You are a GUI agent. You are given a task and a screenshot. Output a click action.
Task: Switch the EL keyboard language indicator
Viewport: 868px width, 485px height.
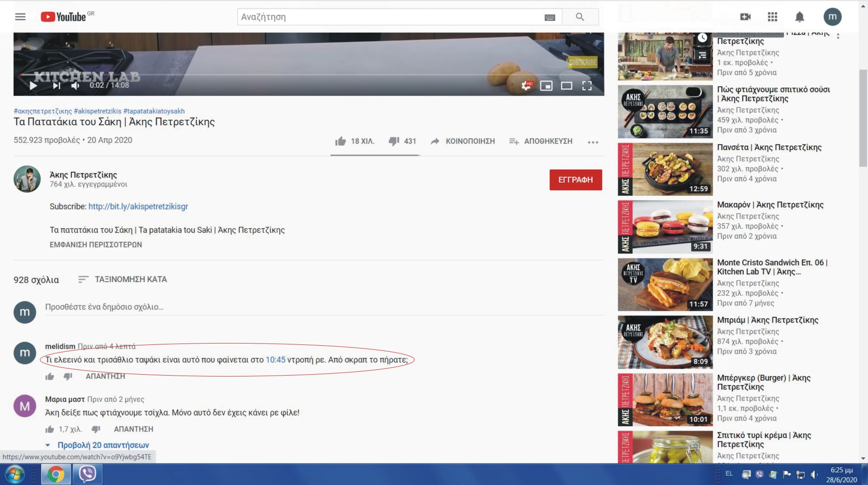729,473
